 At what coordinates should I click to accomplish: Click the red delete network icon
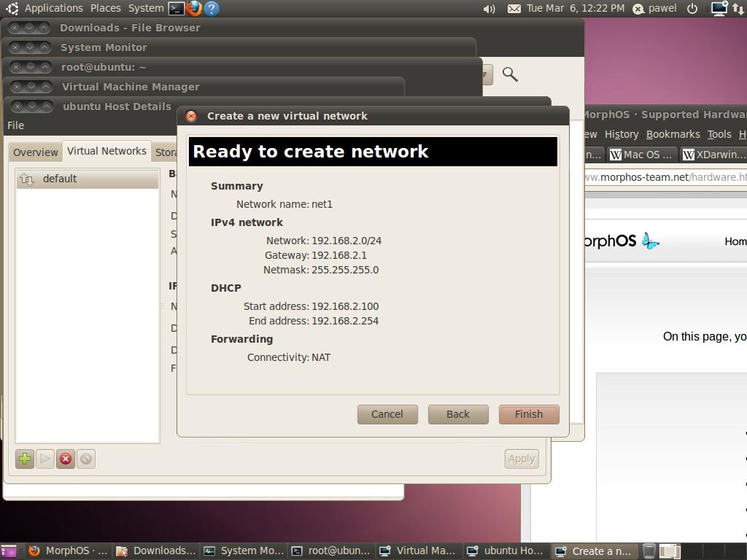click(x=66, y=459)
